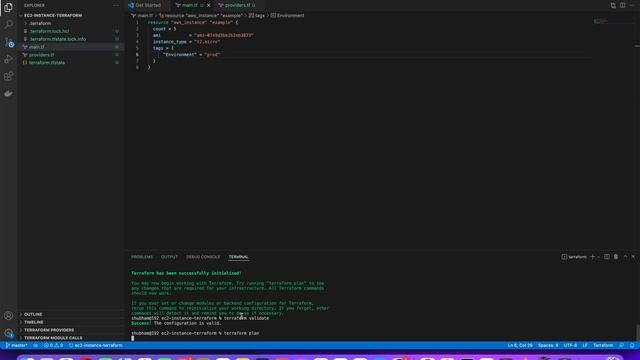Open the Problems panel tab
Image resolution: width=640 pixels, height=360 pixels.
142,257
